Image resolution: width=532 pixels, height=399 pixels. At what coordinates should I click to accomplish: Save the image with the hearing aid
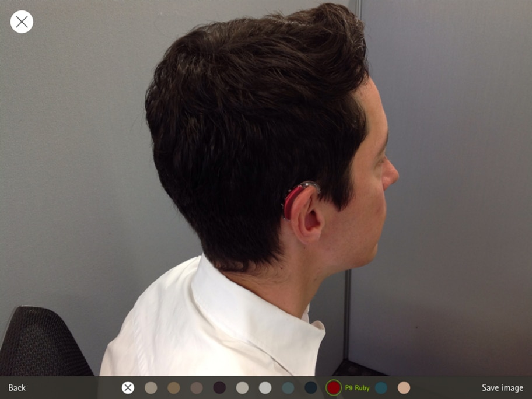coord(502,388)
